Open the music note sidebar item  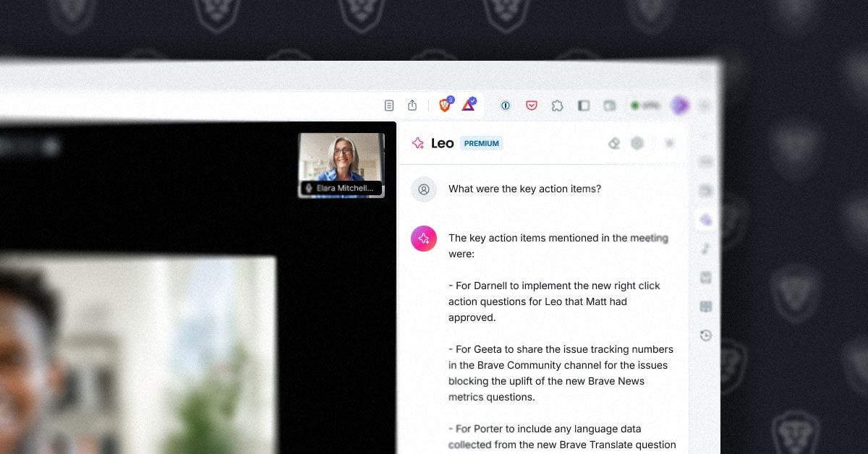pos(706,249)
